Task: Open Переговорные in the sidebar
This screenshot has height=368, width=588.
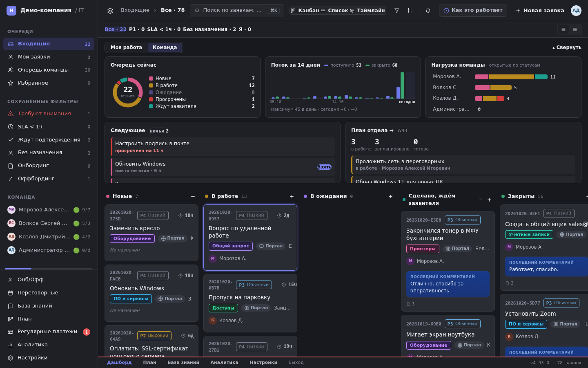Action: click(x=49, y=293)
